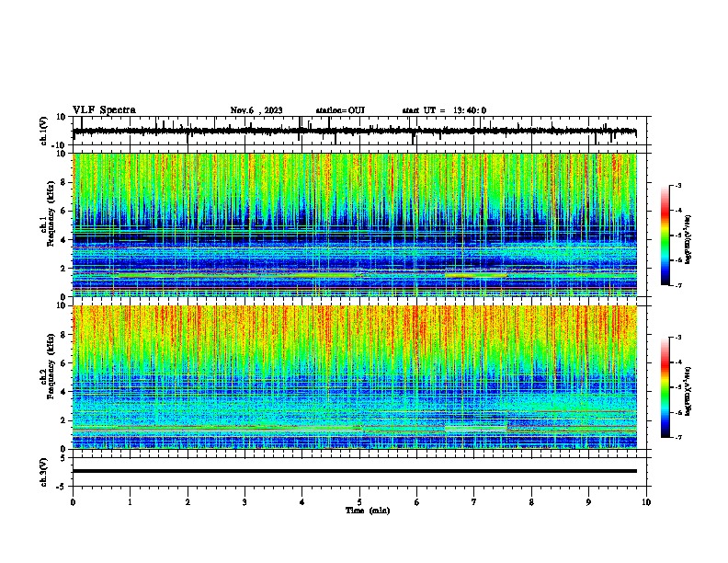Click time axis tick label '9'
The image size is (728, 563).
coord(588,502)
